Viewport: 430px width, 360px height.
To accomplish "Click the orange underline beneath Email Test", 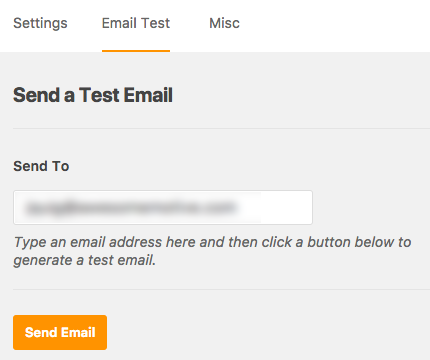I will pos(136,51).
